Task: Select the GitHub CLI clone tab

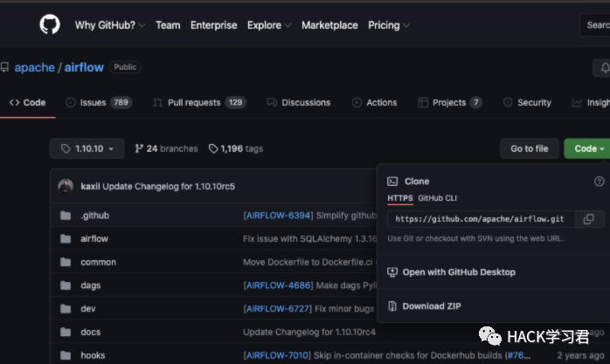Action: coord(437,198)
